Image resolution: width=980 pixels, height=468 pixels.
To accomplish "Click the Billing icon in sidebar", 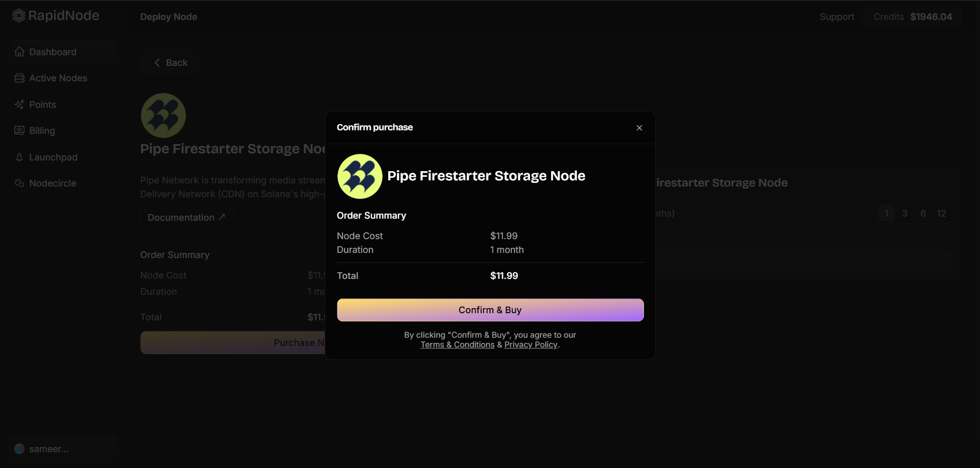I will (x=19, y=131).
